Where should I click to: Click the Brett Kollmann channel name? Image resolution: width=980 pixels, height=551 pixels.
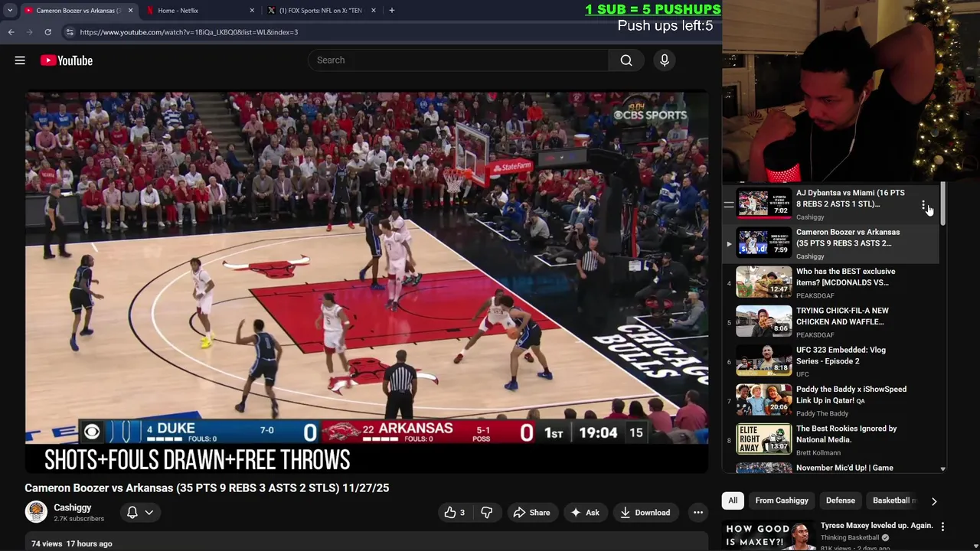point(818,453)
